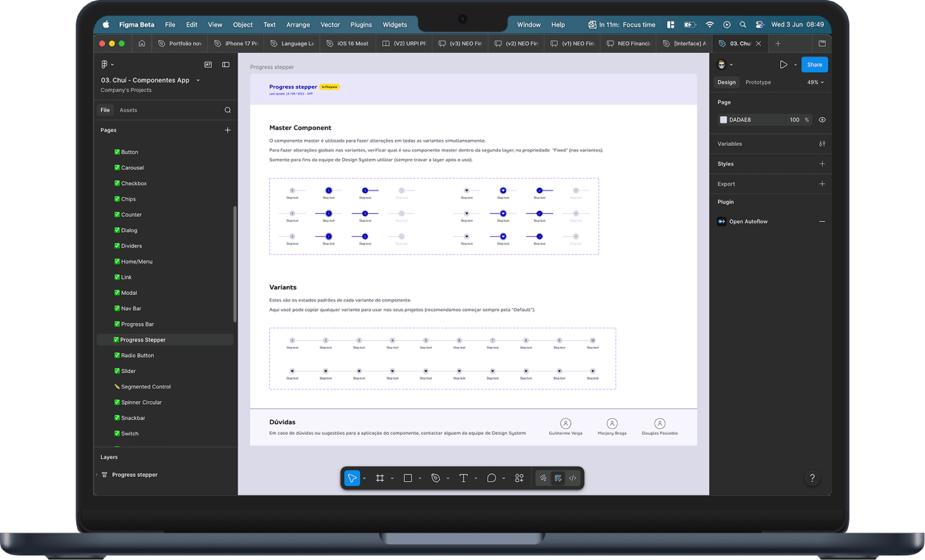Click the page background color swatch

(x=723, y=120)
